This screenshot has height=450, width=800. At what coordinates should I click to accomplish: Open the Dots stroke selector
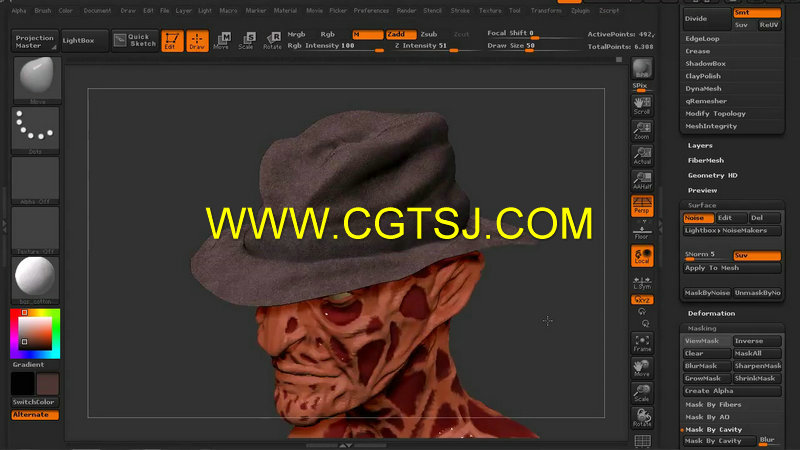[x=35, y=130]
